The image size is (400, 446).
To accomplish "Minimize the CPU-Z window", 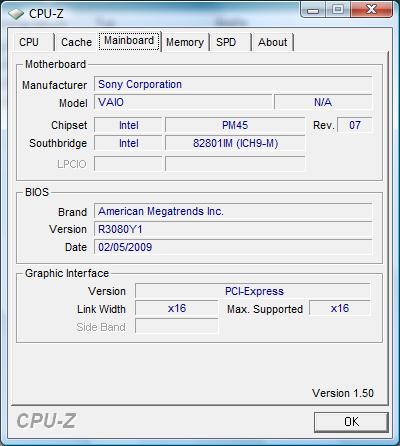I will coord(312,10).
